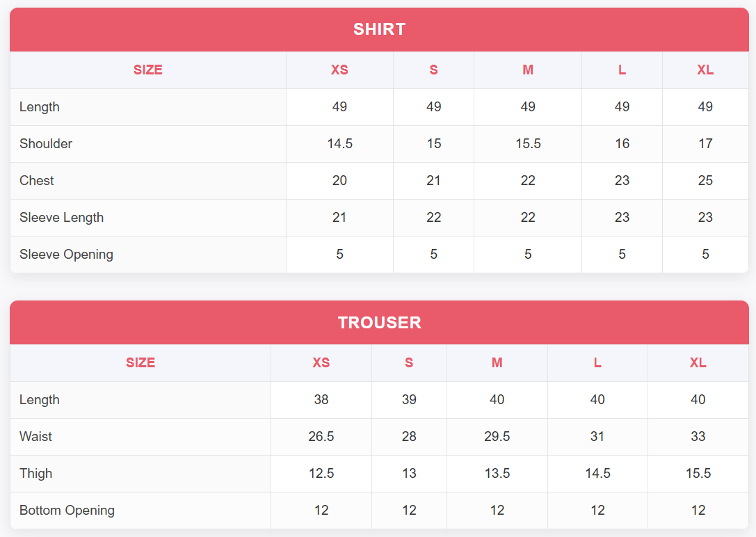The height and width of the screenshot is (537, 756).
Task: Select the XS column header in shirt table
Action: pyautogui.click(x=339, y=70)
